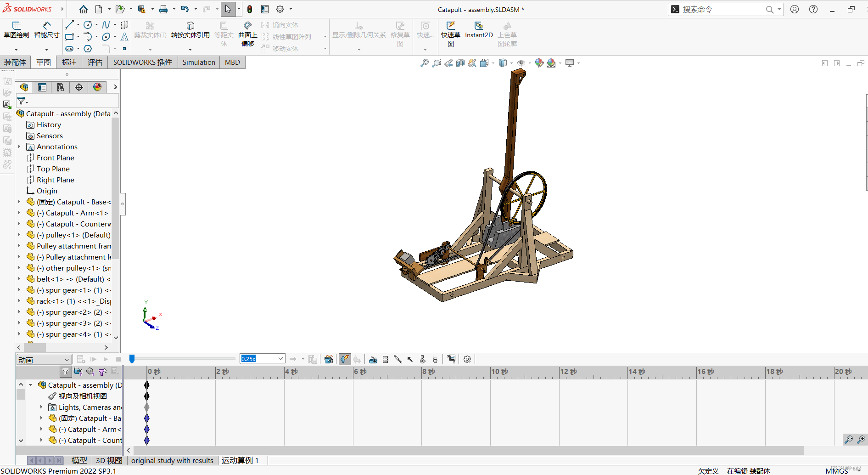Viewport: 868px width, 475px height.
Task: Toggle the Autokey button
Action: point(345,359)
